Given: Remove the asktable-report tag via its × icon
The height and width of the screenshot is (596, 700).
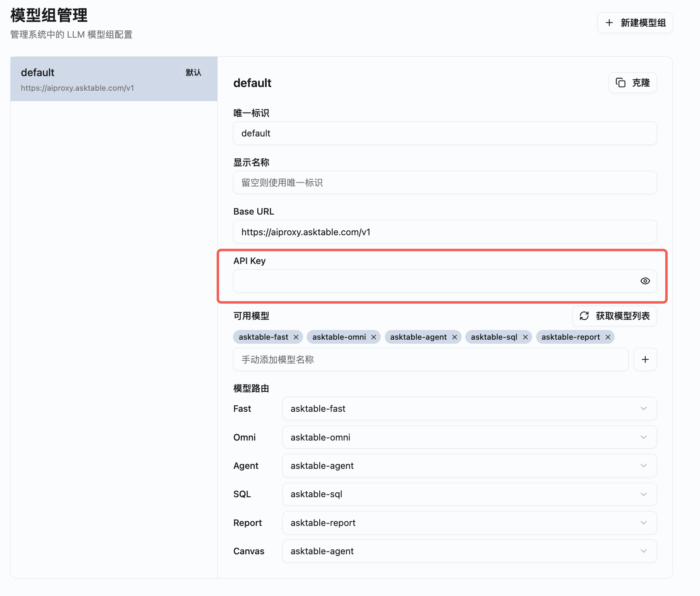Looking at the screenshot, I should 607,336.
